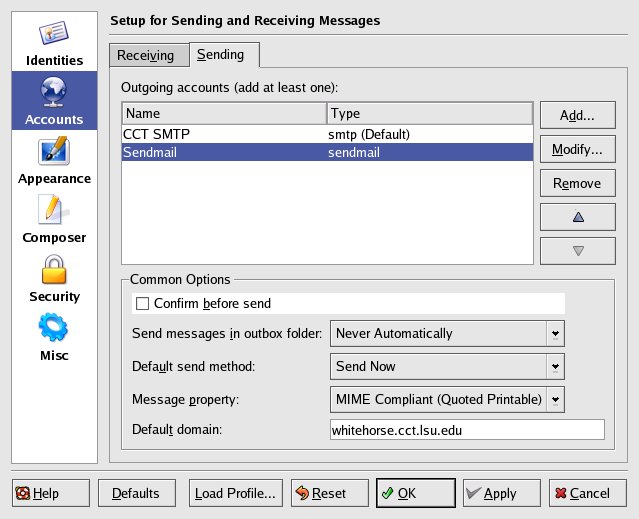Screen dimensions: 639x519
Task: Open the Composer pencil icon
Action: 54,212
